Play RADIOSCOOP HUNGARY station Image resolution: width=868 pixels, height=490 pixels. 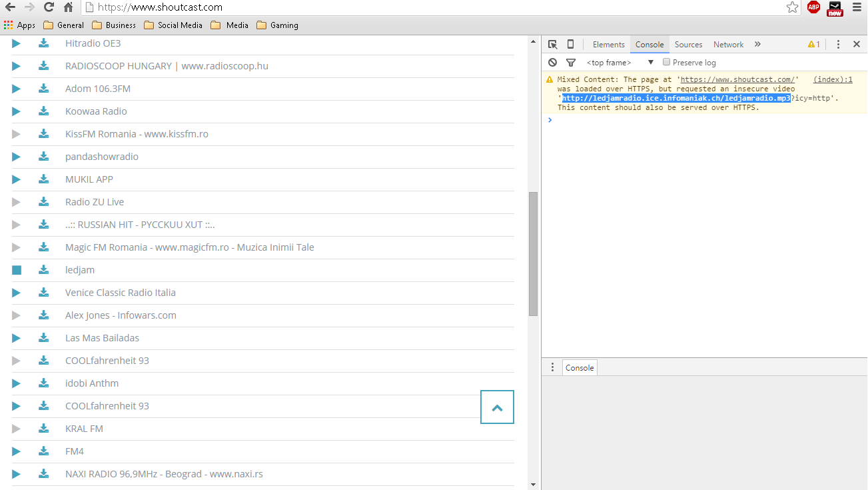pos(16,66)
